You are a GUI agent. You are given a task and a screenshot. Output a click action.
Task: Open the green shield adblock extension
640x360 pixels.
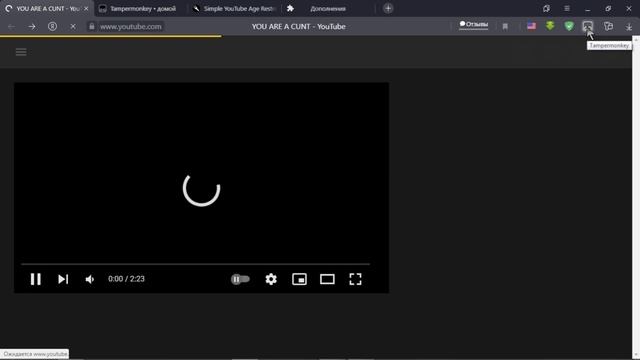click(569, 26)
